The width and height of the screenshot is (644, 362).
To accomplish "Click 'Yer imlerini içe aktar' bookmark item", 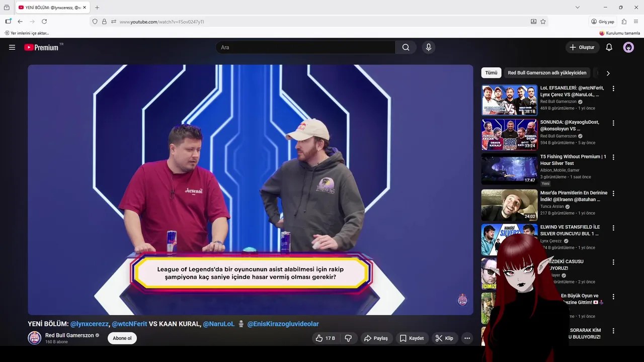I will [27, 33].
